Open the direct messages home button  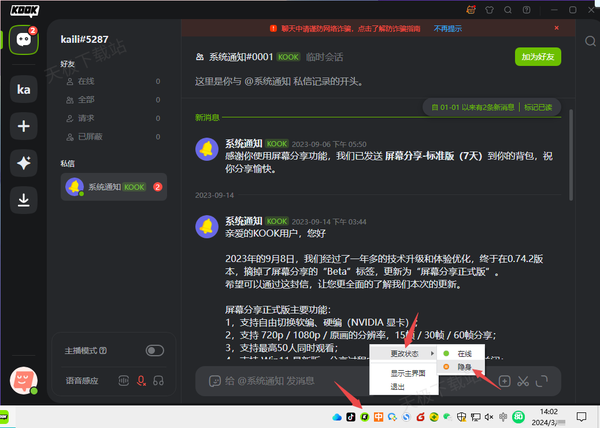click(24, 40)
